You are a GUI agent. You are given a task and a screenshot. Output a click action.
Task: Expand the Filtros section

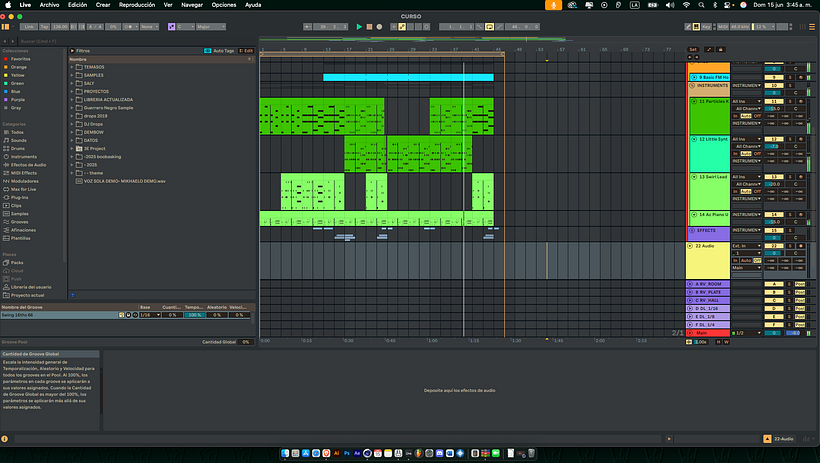72,51
